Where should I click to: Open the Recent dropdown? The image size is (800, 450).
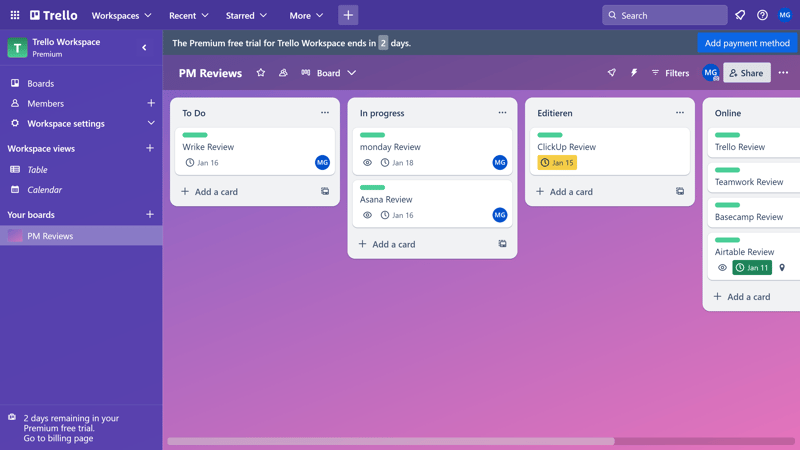click(x=189, y=15)
